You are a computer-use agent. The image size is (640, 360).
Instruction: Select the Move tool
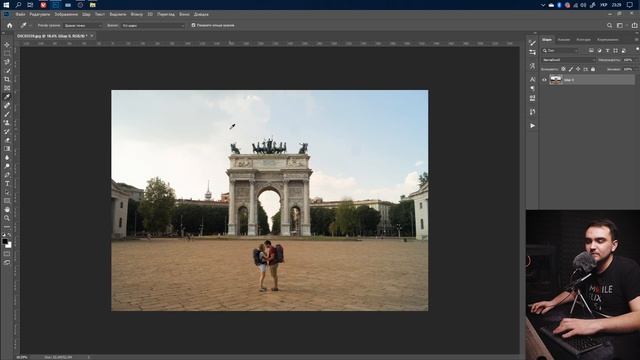tap(7, 44)
